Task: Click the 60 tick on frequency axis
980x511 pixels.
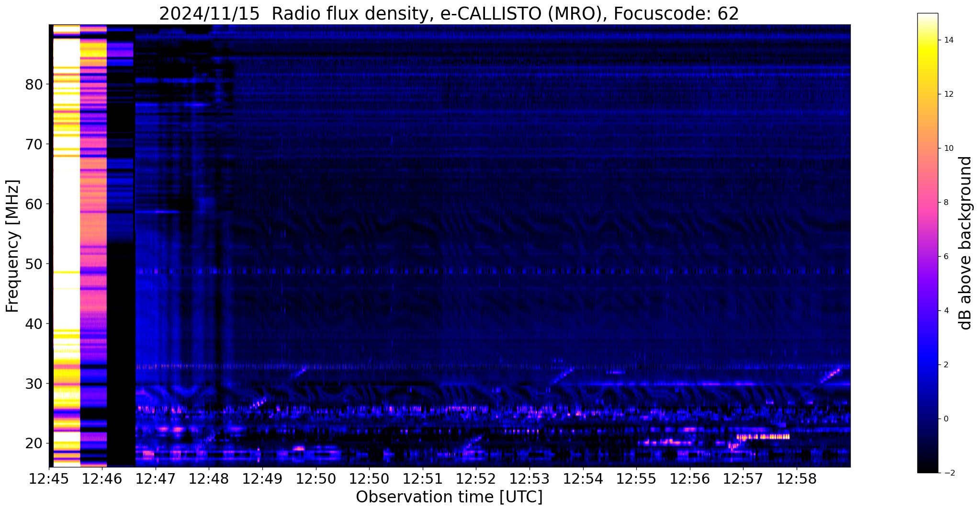Action: point(34,204)
